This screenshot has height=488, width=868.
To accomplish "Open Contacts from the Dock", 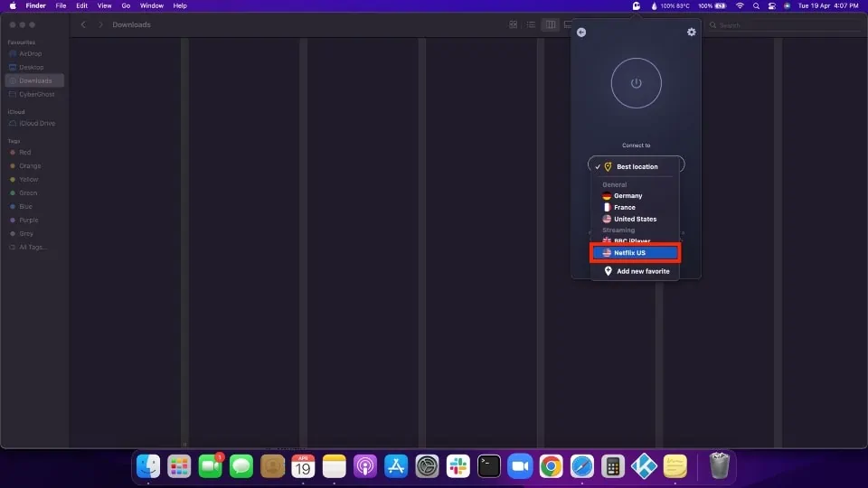I will pyautogui.click(x=272, y=466).
